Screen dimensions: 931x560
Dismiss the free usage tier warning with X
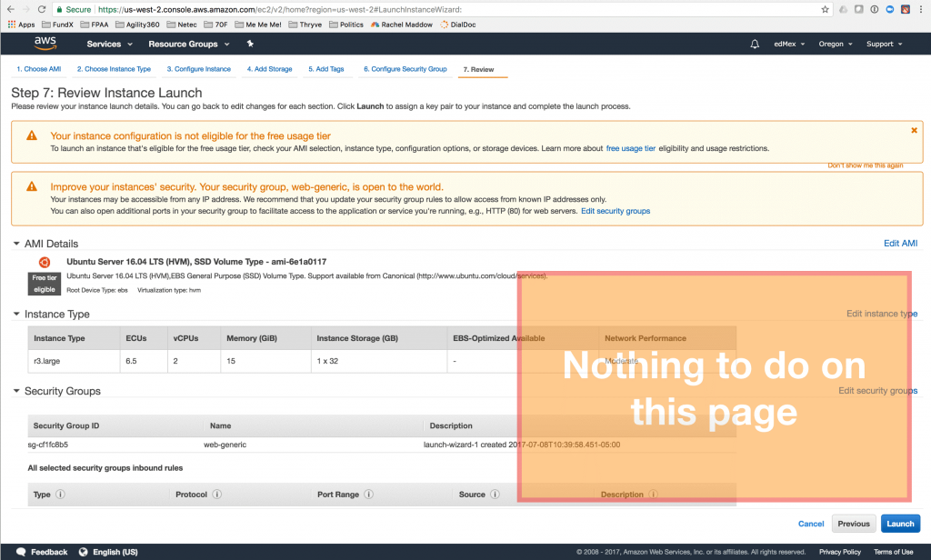[914, 130]
